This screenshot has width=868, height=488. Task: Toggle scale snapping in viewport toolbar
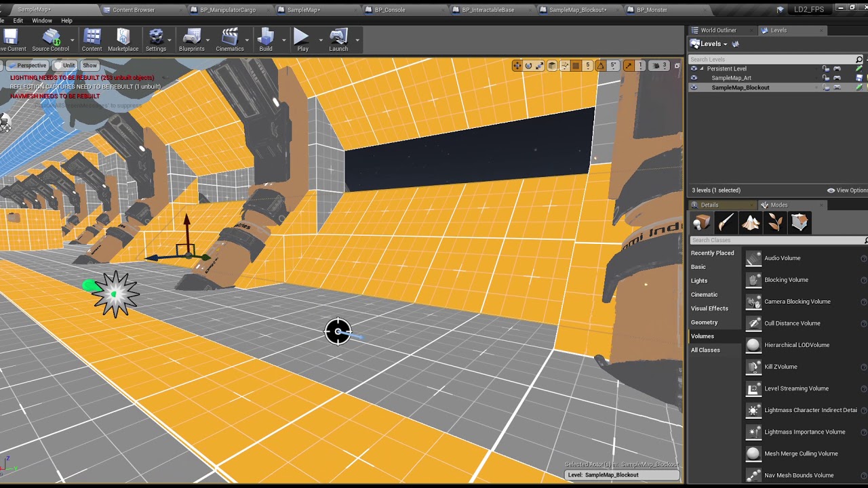(x=629, y=66)
